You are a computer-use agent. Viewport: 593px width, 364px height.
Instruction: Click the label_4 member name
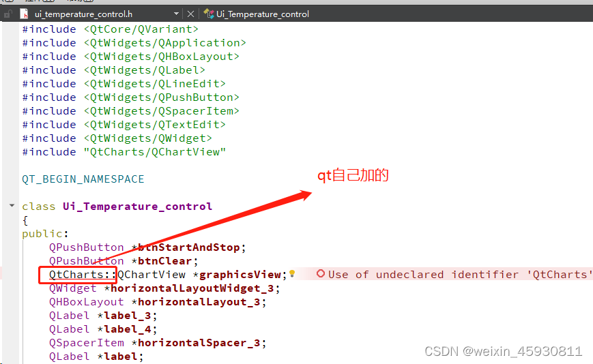click(128, 329)
